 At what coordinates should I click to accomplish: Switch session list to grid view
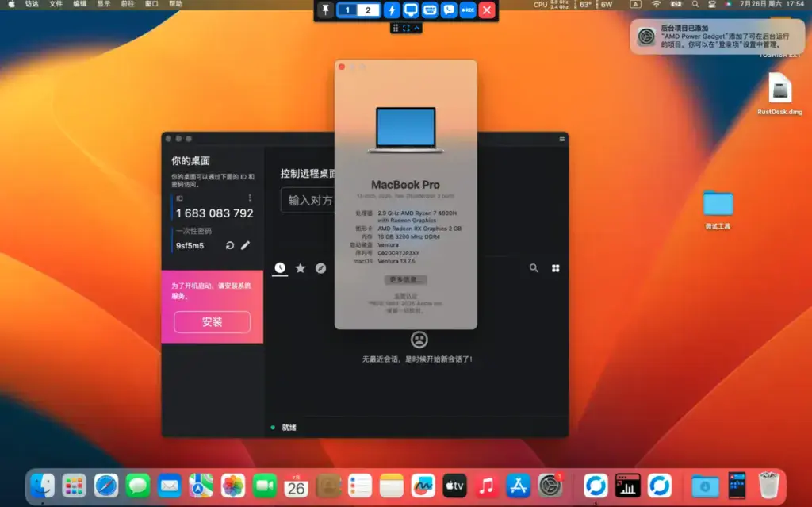pos(556,268)
